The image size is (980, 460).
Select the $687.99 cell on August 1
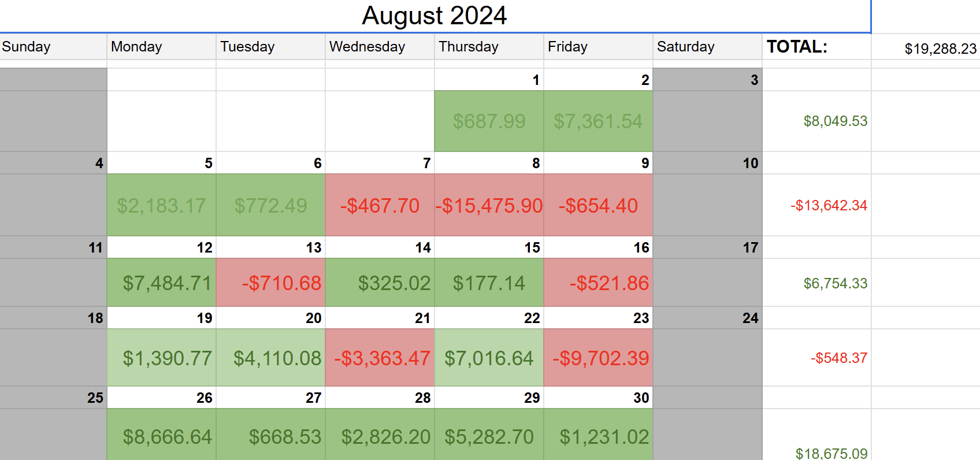[489, 121]
